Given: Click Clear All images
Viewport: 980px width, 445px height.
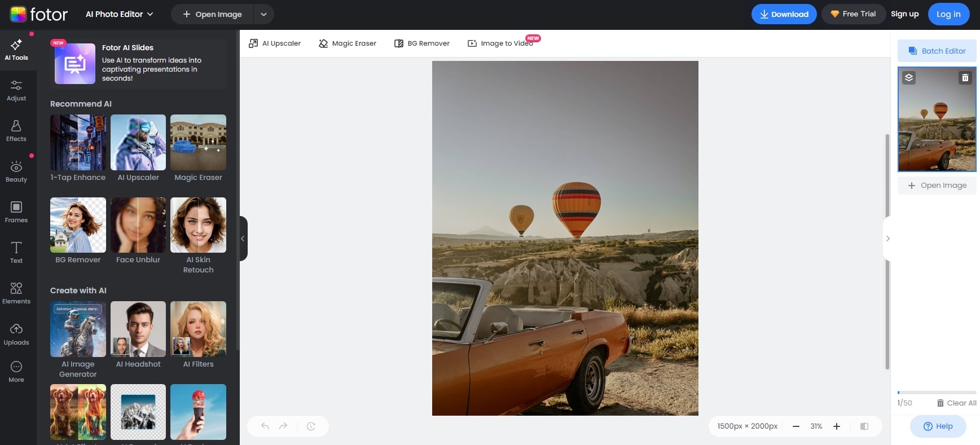Looking at the screenshot, I should (x=956, y=403).
